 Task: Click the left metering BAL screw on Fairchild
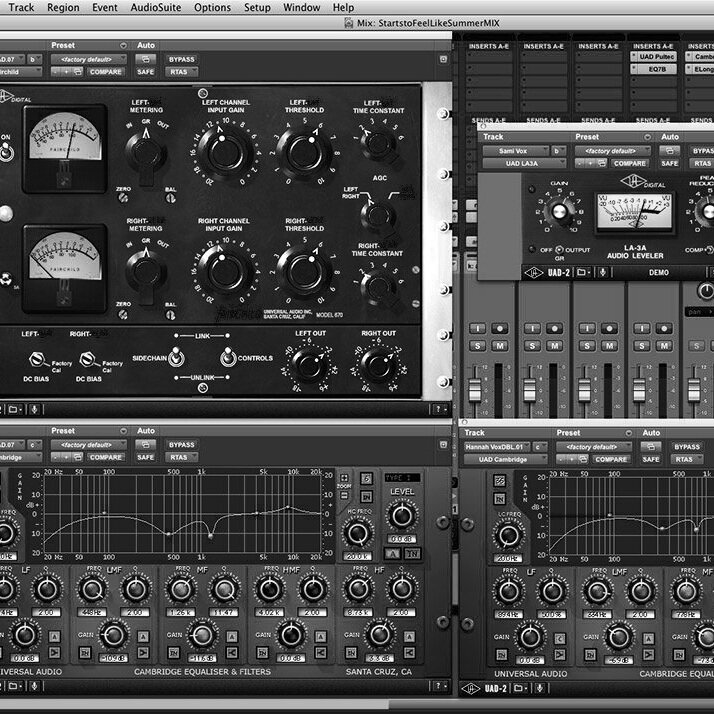(170, 198)
